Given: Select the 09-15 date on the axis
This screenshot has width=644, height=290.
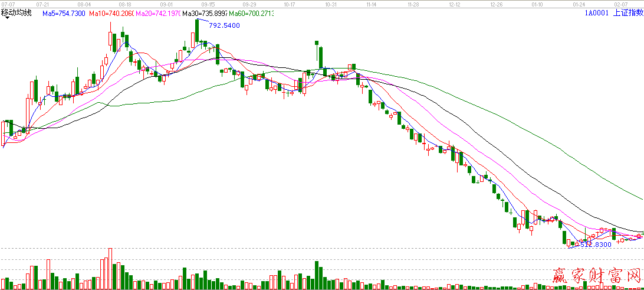Looking at the screenshot, I should click(208, 4).
